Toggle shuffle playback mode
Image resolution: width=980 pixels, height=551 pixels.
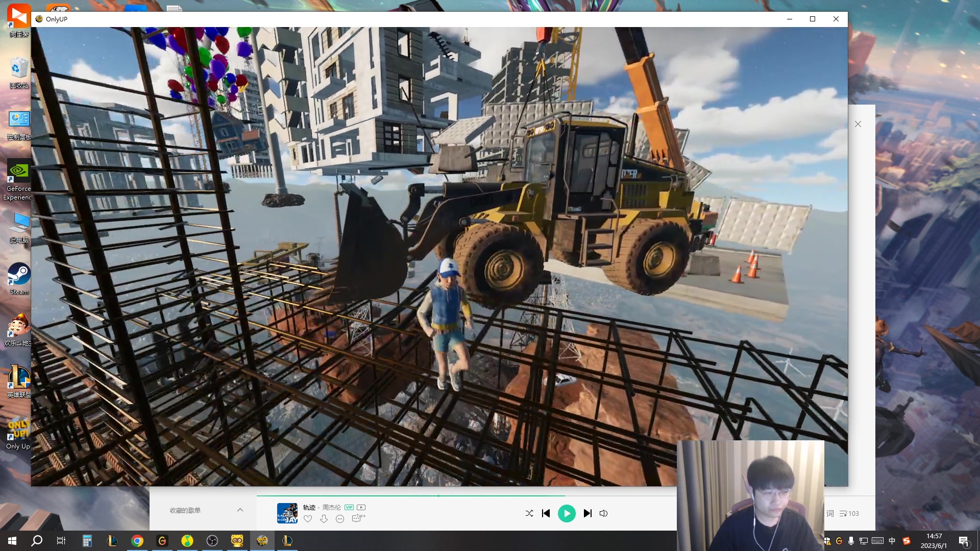(529, 513)
